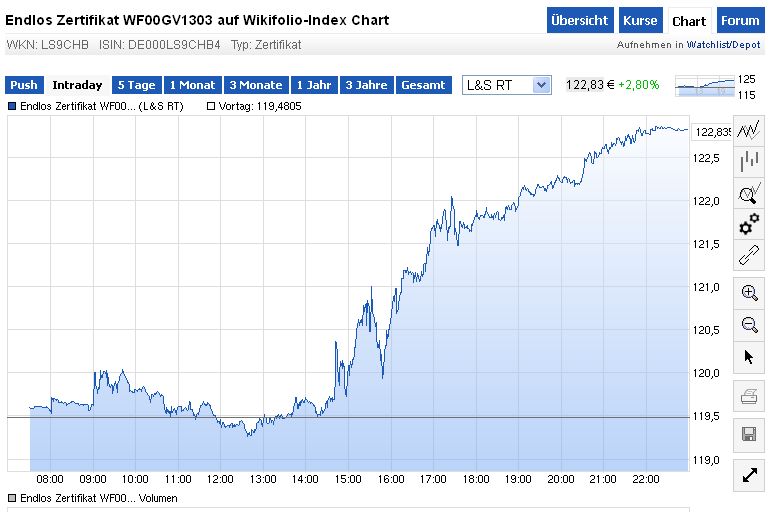This screenshot has width=778, height=512.
Task: Open chart settings gears icon
Action: tap(749, 225)
